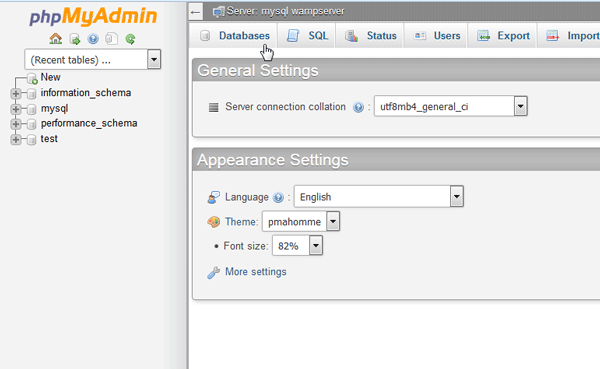Click the Theme link label
This screenshot has height=369, width=600.
tap(241, 222)
